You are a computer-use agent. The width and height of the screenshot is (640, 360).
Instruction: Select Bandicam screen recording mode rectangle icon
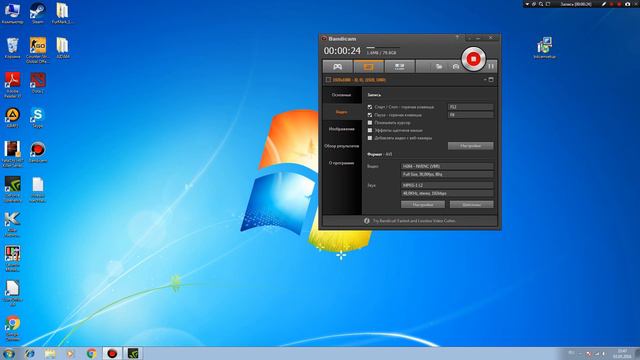pos(369,67)
